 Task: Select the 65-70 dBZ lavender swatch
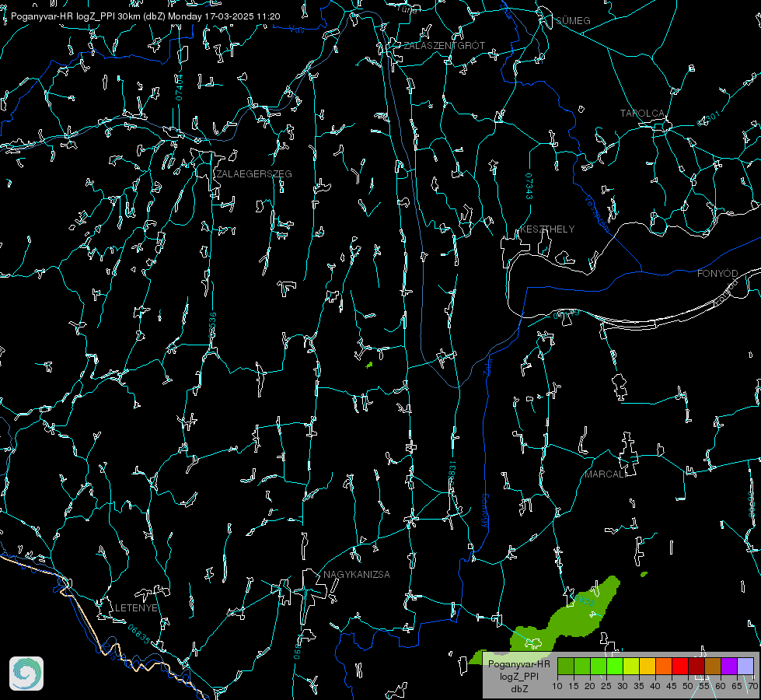tap(745, 666)
